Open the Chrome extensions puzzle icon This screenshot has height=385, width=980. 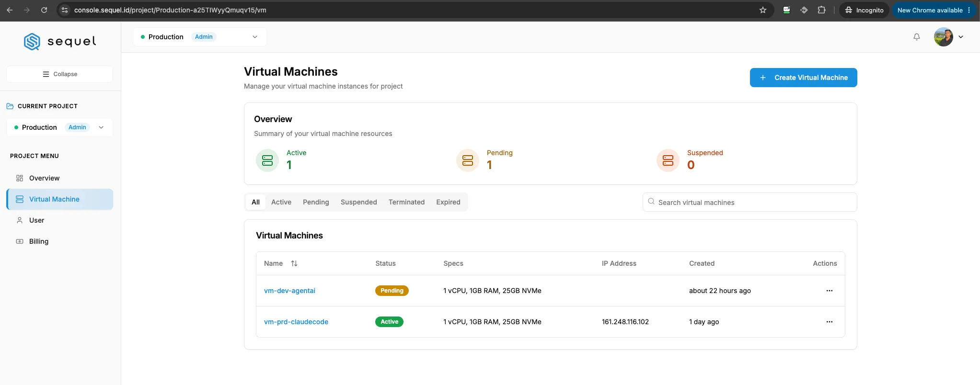pyautogui.click(x=821, y=10)
